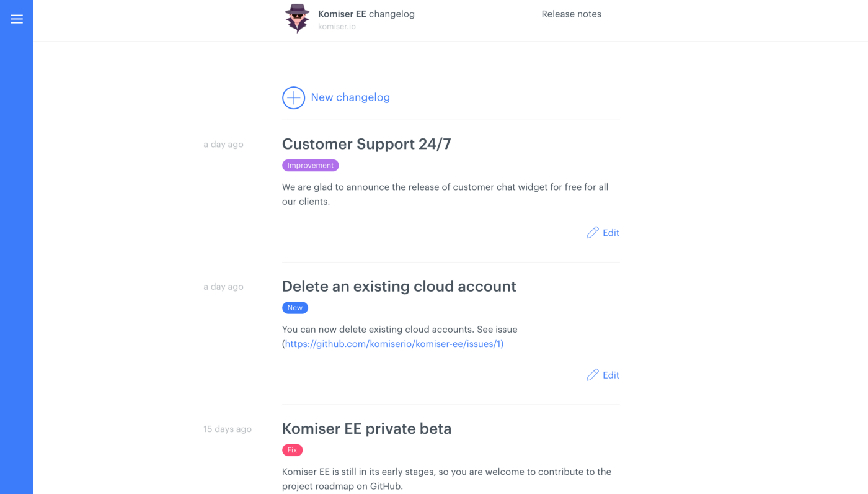This screenshot has width=868, height=494.
Task: Click the a day ago timestamp for Customer Support
Action: pyautogui.click(x=223, y=145)
